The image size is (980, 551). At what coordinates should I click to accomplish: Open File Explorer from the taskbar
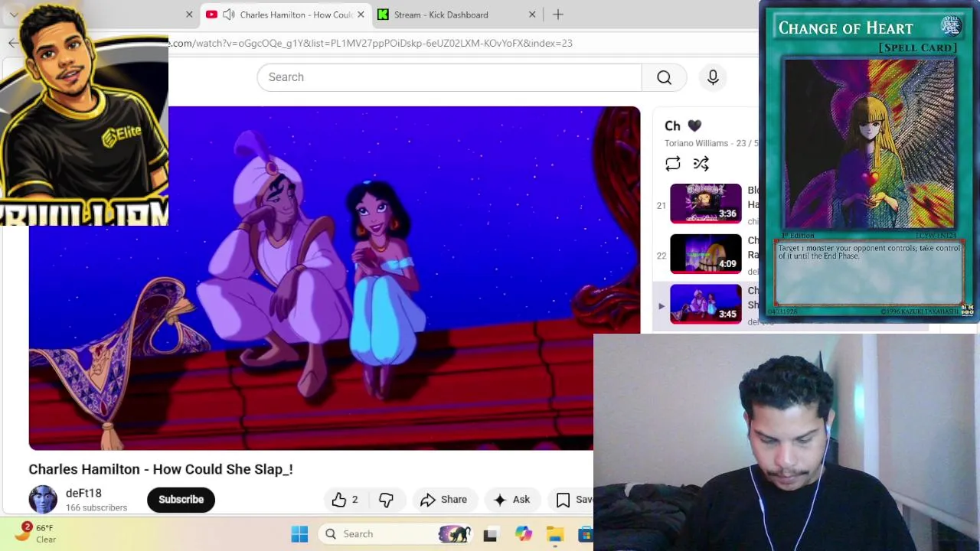[x=555, y=534]
